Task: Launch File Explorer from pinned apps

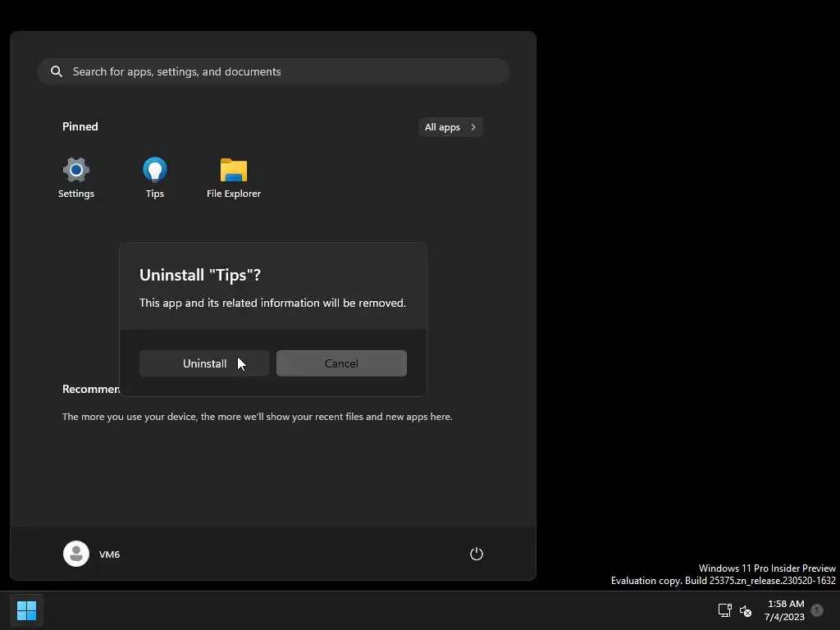Action: [x=234, y=178]
